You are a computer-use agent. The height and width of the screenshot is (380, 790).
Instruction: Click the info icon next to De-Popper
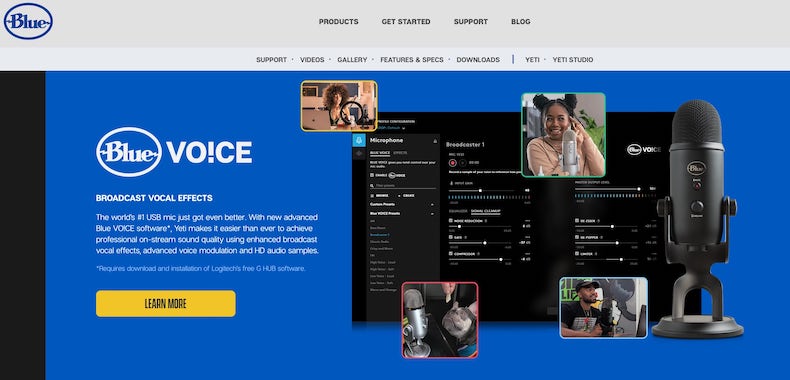[x=602, y=237]
